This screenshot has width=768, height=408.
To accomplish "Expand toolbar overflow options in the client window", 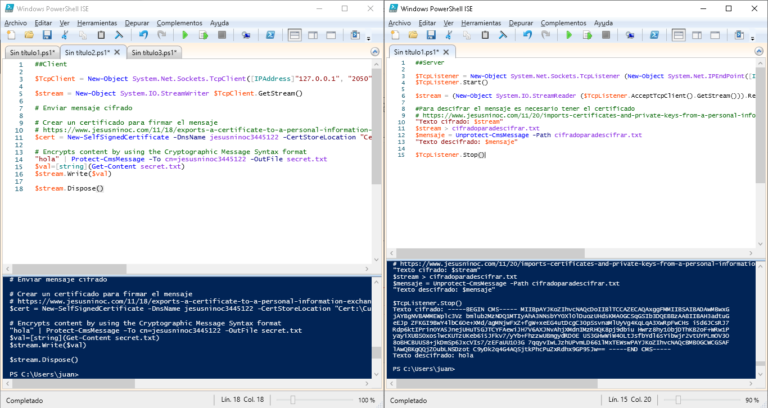I will pyautogui.click(x=369, y=38).
